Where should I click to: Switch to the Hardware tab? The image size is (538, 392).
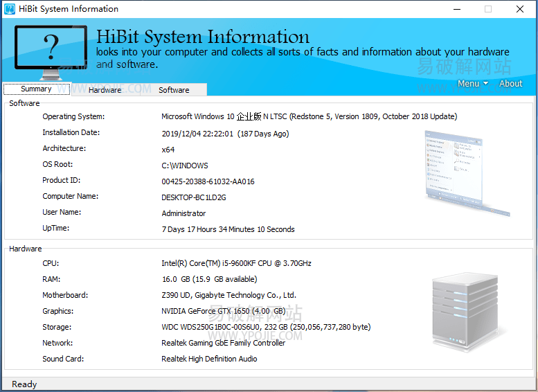[x=105, y=90]
